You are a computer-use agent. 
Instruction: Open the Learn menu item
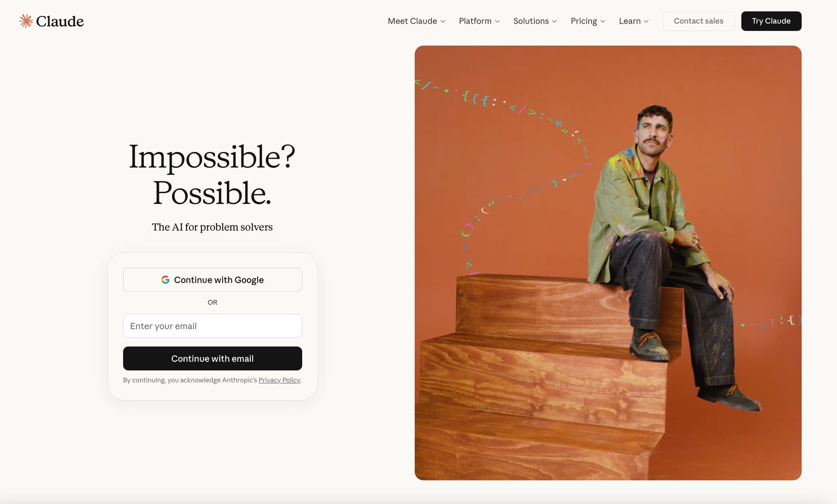634,21
